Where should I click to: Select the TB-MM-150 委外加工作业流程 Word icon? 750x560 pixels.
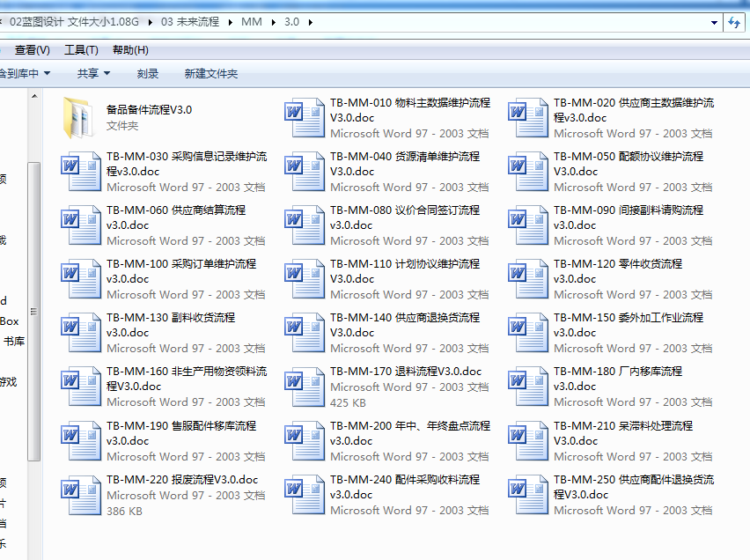click(528, 332)
